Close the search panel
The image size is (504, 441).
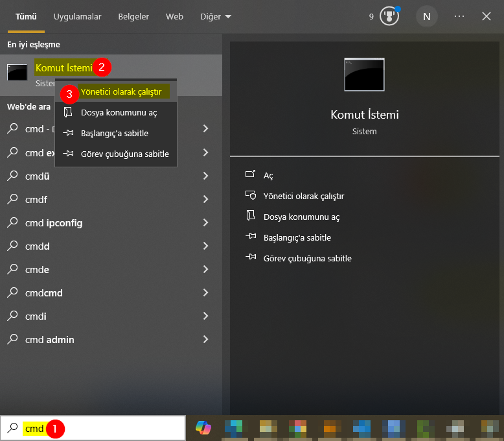(x=487, y=16)
